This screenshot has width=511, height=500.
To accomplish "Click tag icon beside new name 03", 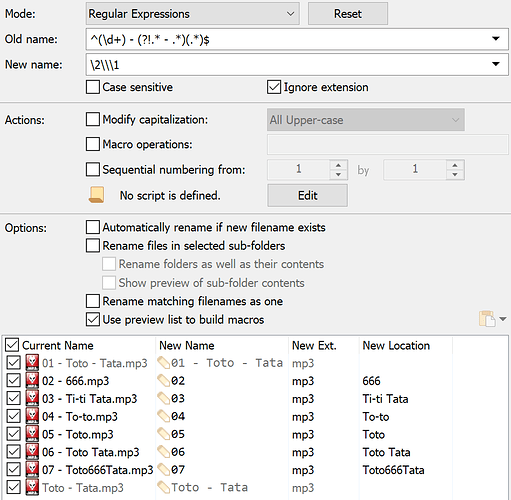I will tap(163, 398).
